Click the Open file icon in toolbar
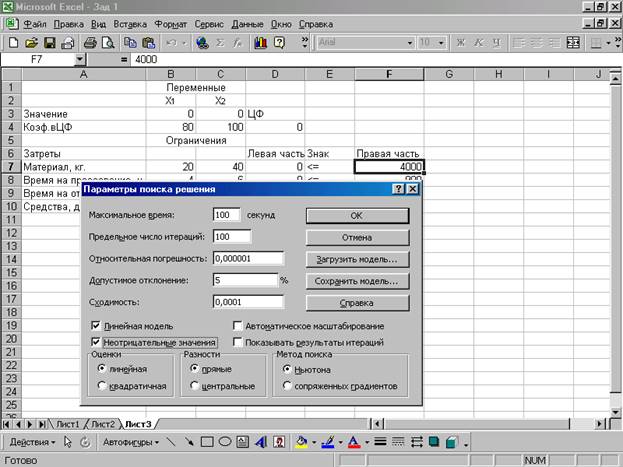The width and height of the screenshot is (623, 467). point(31,43)
